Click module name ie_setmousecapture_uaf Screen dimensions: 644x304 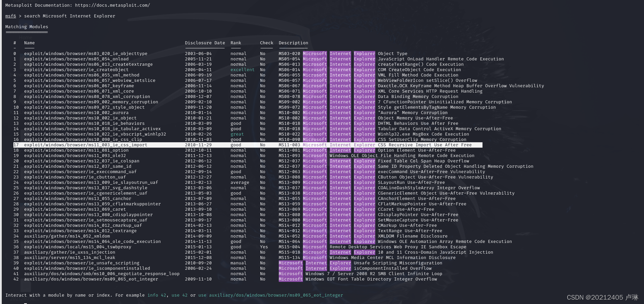click(x=86, y=220)
